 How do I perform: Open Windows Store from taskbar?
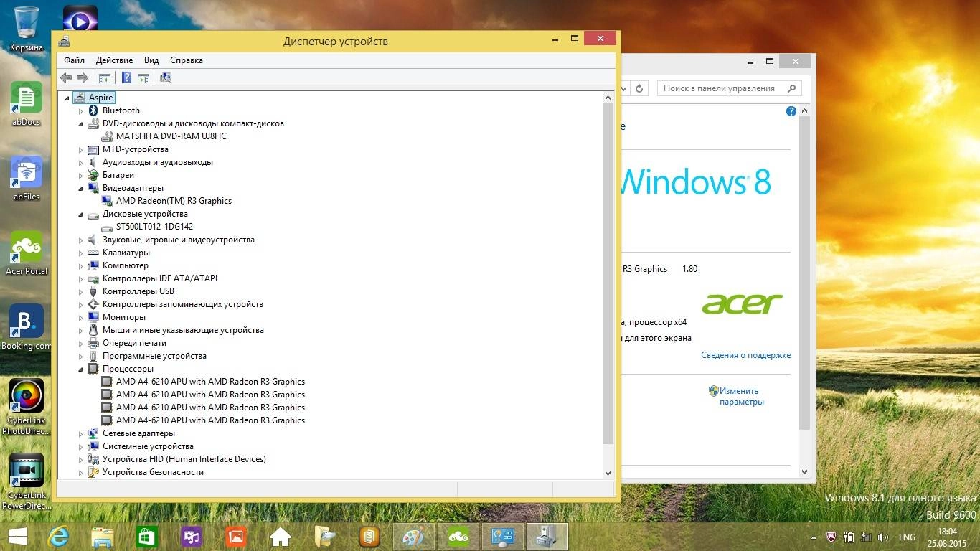tap(147, 537)
